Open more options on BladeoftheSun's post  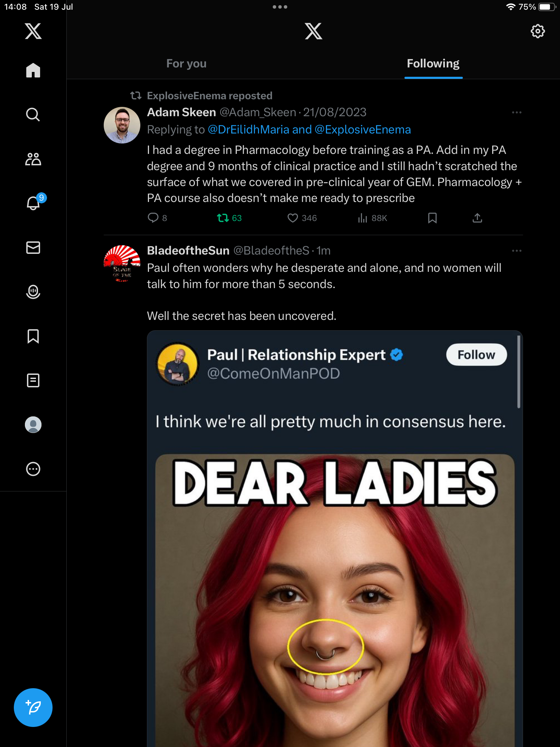tap(517, 251)
